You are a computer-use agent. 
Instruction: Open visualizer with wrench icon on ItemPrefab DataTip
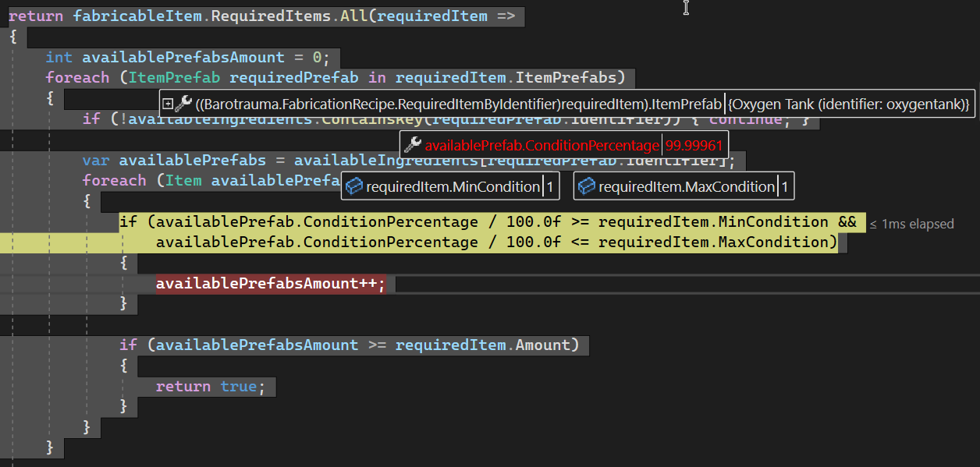184,104
